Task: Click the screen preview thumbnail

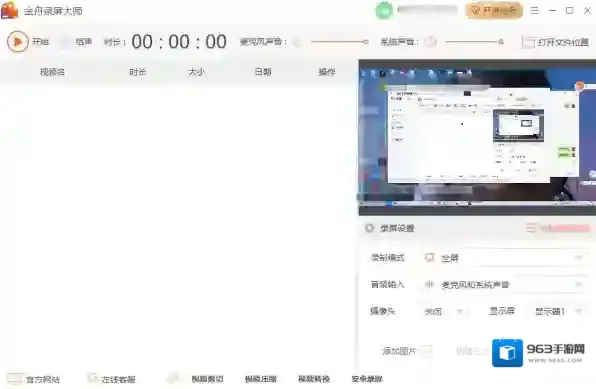Action: pyautogui.click(x=477, y=138)
